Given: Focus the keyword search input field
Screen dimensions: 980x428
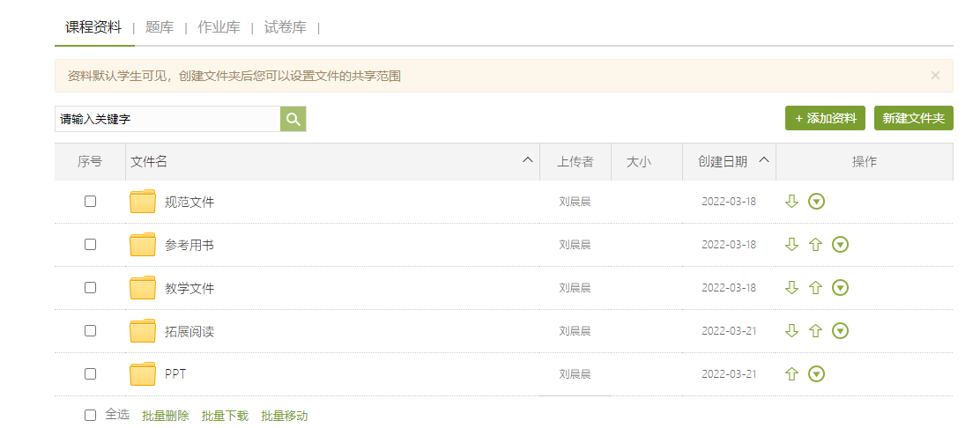Looking at the screenshot, I should tap(167, 119).
